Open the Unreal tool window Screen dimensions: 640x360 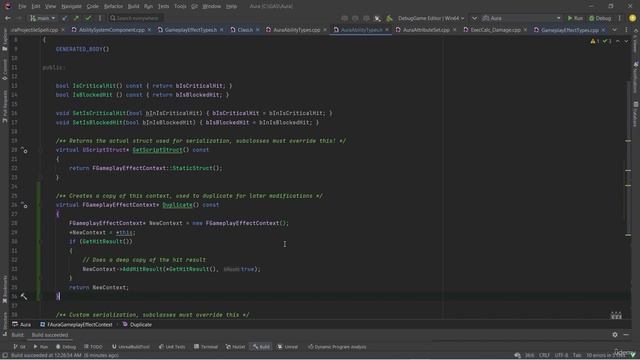pos(288,347)
